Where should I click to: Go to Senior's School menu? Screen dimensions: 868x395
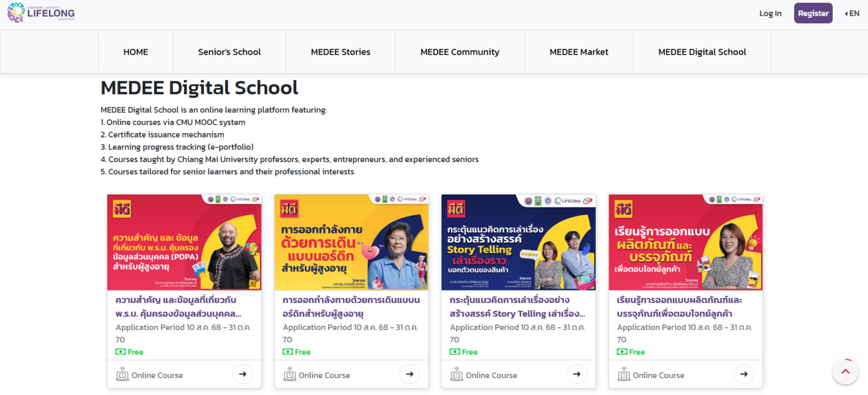click(x=229, y=52)
